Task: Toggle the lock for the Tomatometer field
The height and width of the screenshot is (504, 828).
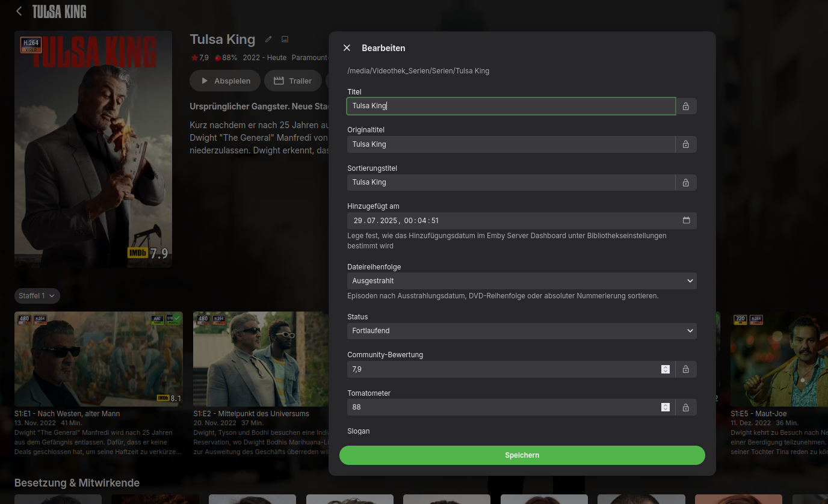Action: point(686,407)
